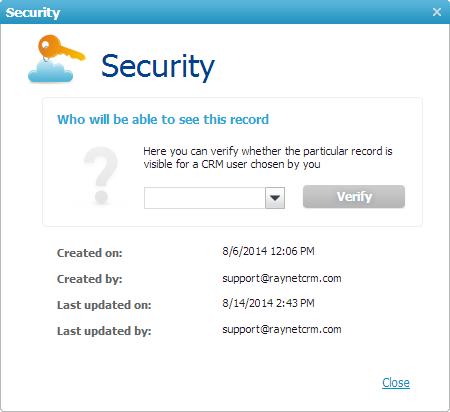
Task: Click the Created by email support@raynetcrm.com
Action: coord(282,278)
